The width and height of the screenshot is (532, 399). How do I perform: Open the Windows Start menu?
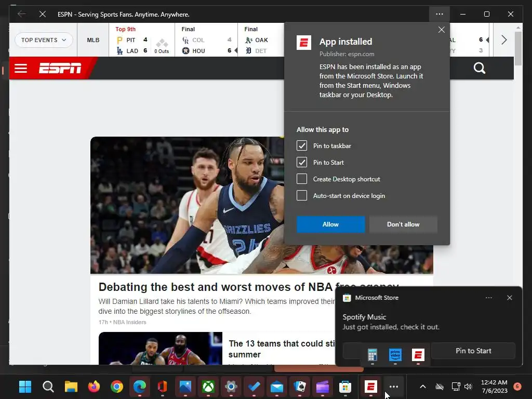pyautogui.click(x=25, y=387)
